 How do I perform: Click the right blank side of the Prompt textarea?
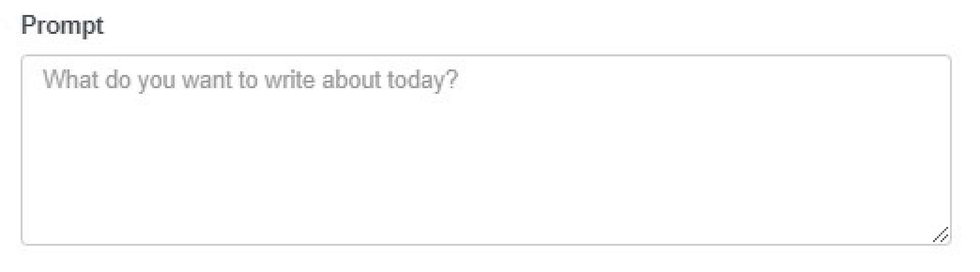pos(833,147)
